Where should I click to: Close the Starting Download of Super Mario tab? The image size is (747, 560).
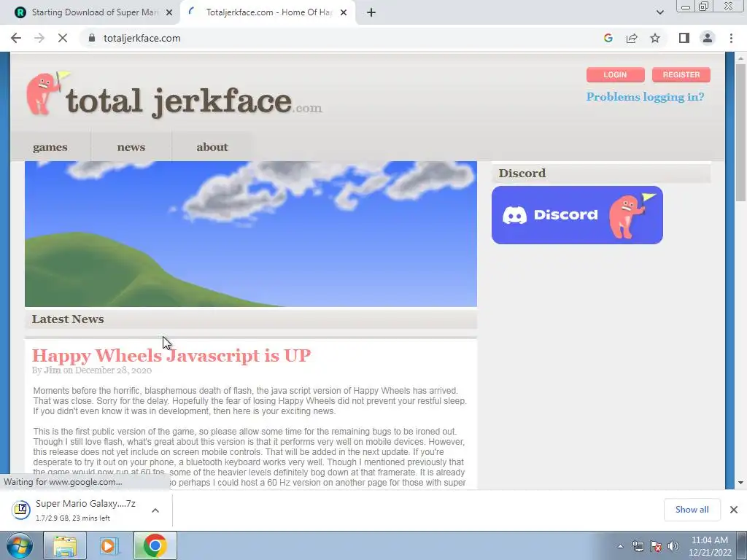[x=169, y=12]
